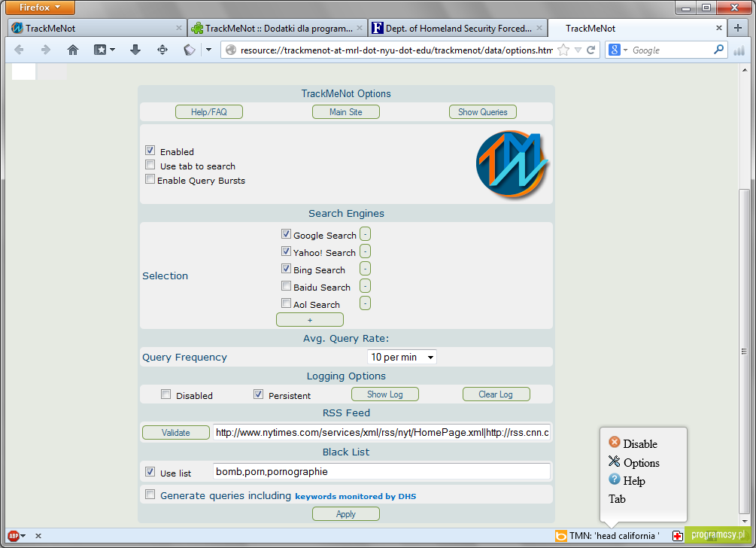
Task: Check the Baidu Search engine
Action: pos(286,286)
